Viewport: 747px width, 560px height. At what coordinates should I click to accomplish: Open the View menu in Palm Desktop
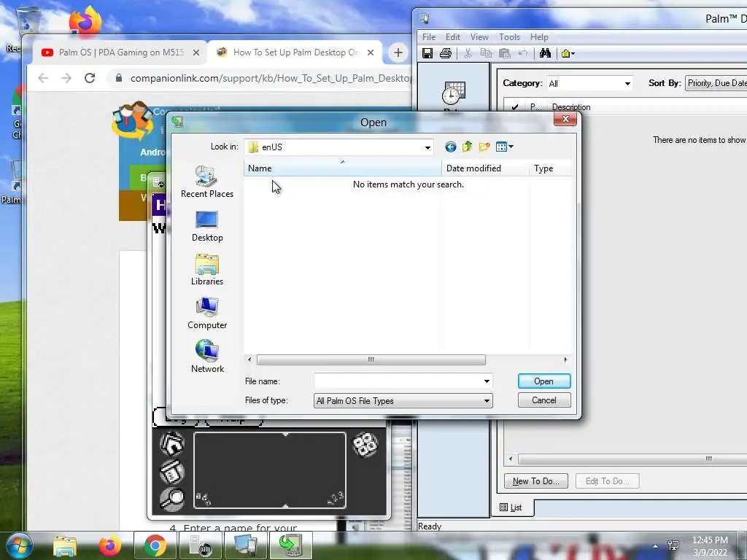[x=479, y=36]
